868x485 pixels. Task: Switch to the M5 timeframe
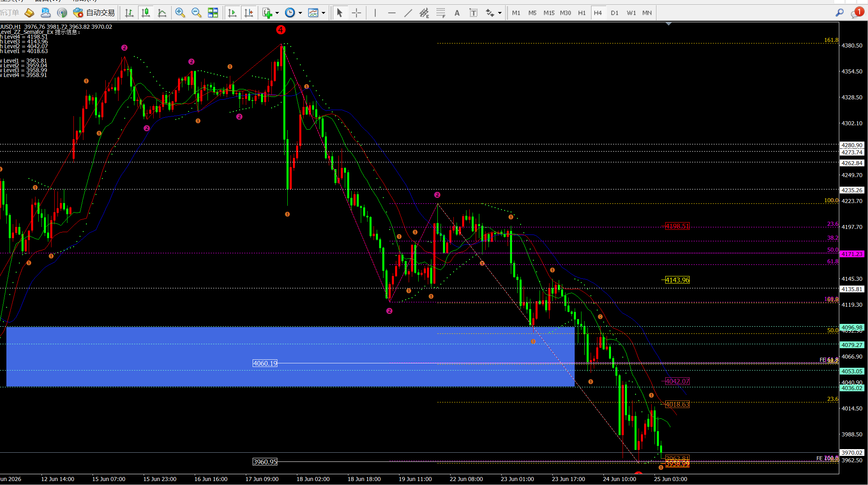tap(532, 13)
